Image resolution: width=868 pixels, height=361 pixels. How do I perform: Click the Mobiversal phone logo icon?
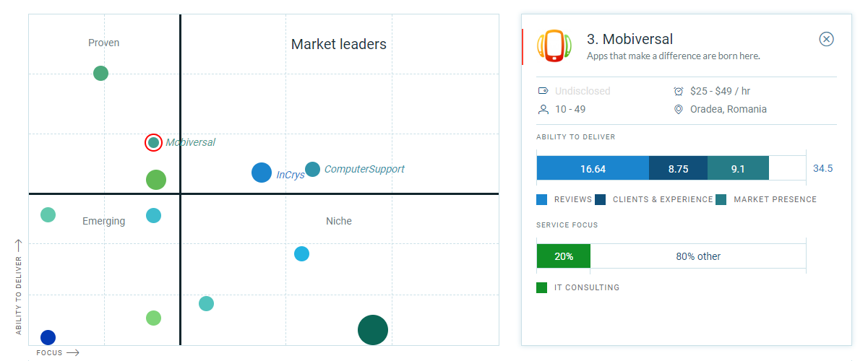coord(554,45)
